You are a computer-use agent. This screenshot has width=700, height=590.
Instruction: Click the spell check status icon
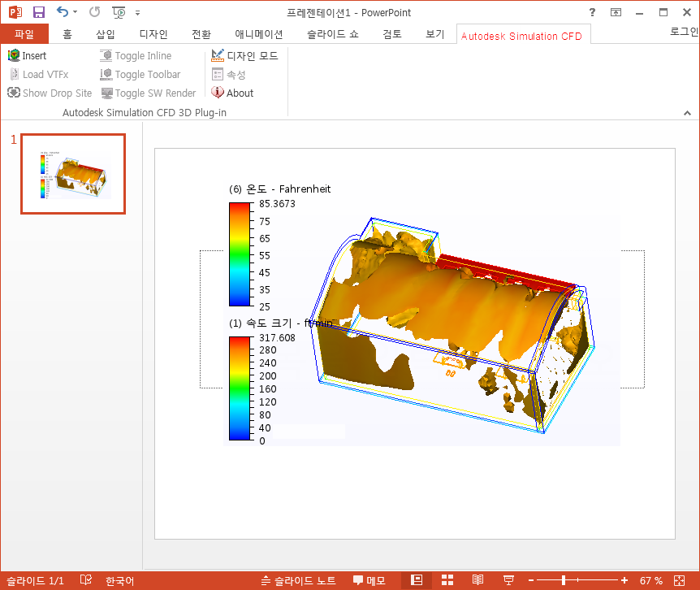click(86, 580)
